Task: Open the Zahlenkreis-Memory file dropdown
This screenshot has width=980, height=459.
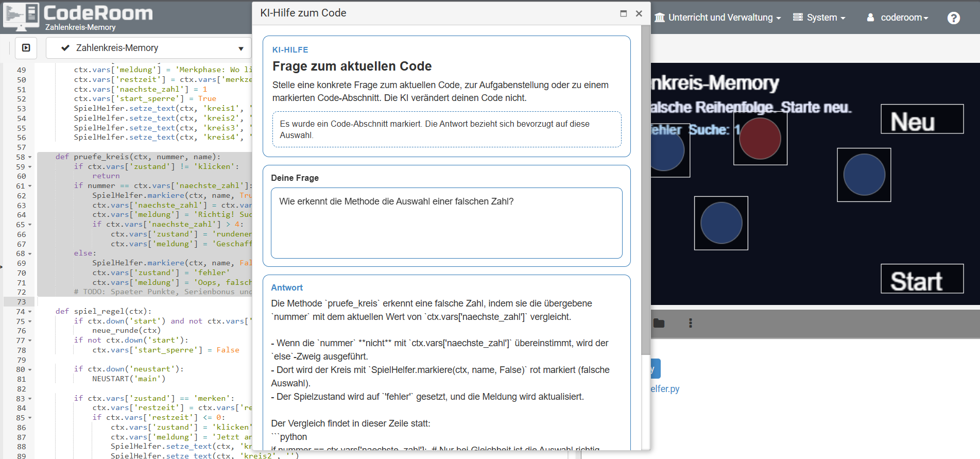Action: [x=148, y=48]
